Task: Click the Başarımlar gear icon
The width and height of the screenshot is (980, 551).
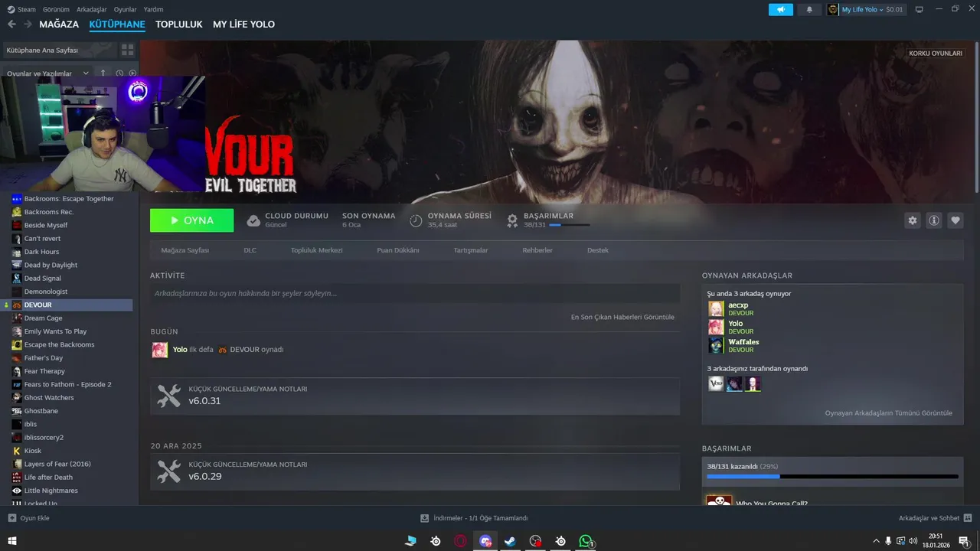Action: coord(512,220)
